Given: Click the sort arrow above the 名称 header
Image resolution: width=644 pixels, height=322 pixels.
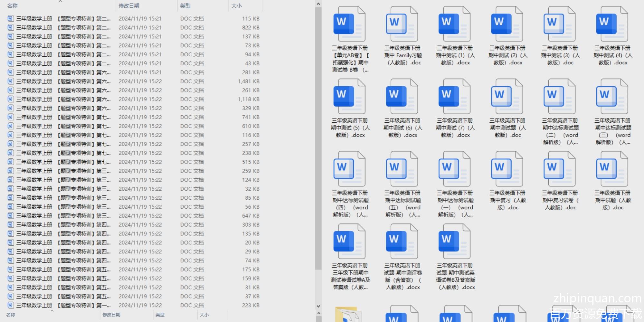Looking at the screenshot, I should click(x=60, y=1).
